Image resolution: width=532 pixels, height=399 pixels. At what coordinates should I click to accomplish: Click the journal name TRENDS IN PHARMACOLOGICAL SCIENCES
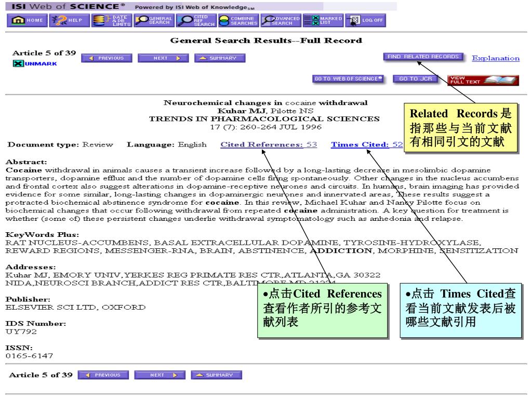coord(264,119)
